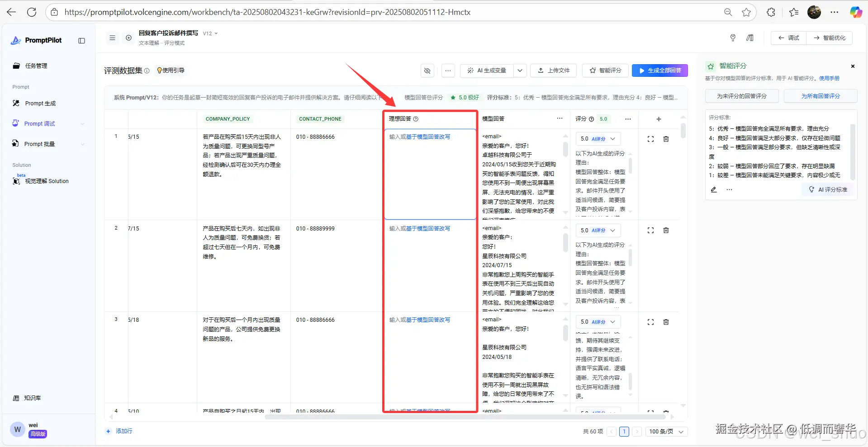Open the V12 version dropdown

[210, 33]
